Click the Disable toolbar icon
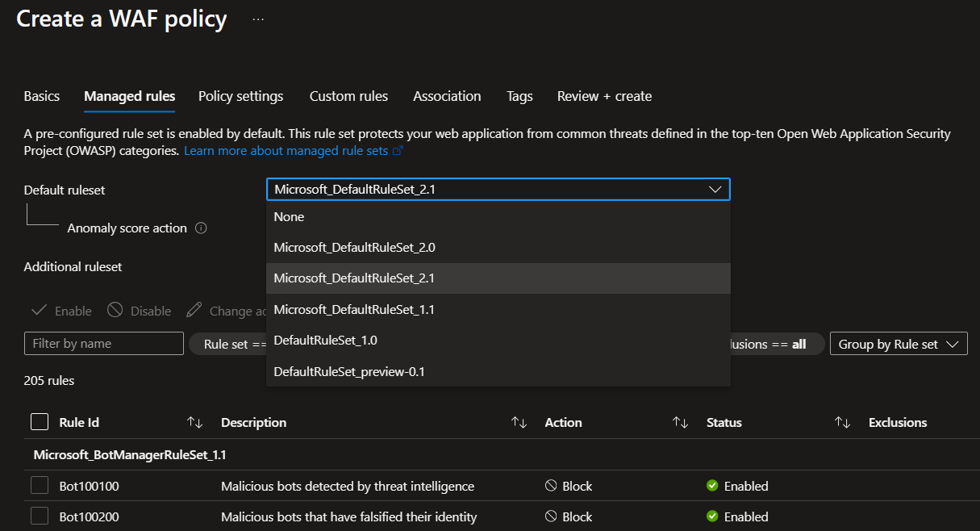 tap(115, 311)
